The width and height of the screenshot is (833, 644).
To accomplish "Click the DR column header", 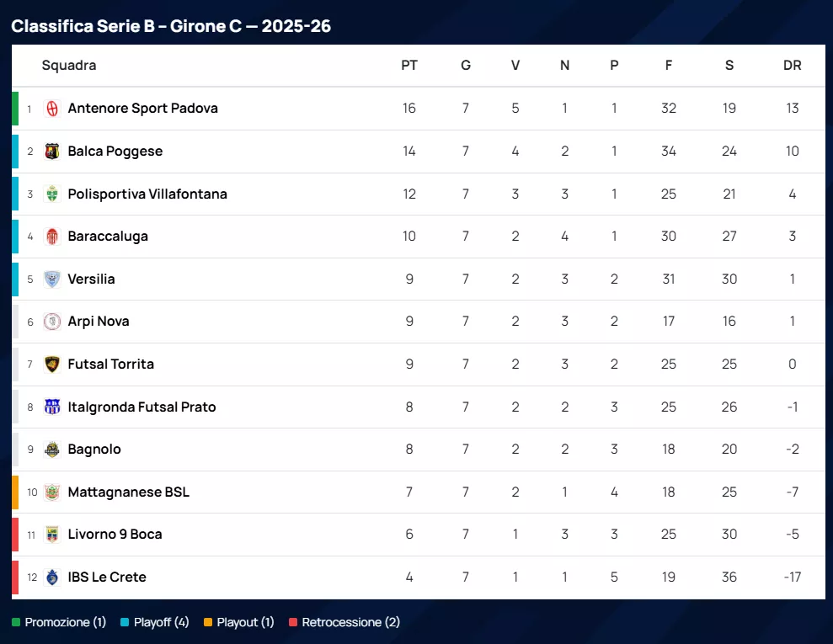I will coord(792,66).
